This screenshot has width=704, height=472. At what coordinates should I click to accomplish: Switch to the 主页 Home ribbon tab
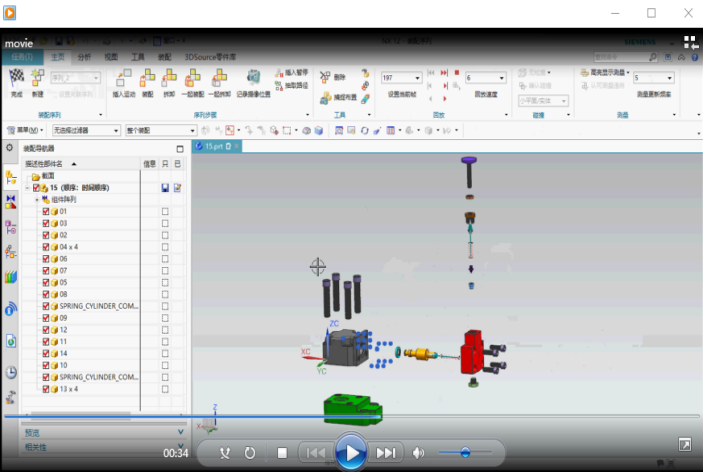(57, 57)
